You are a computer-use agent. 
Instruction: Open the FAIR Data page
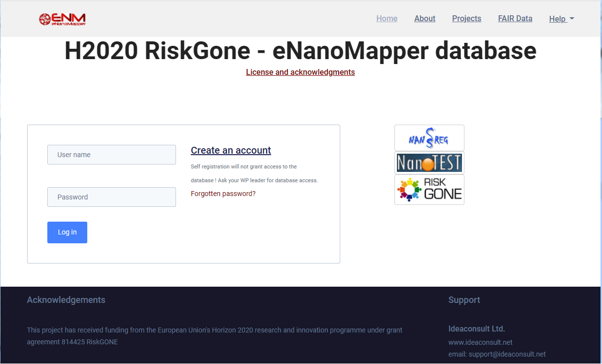coord(515,19)
